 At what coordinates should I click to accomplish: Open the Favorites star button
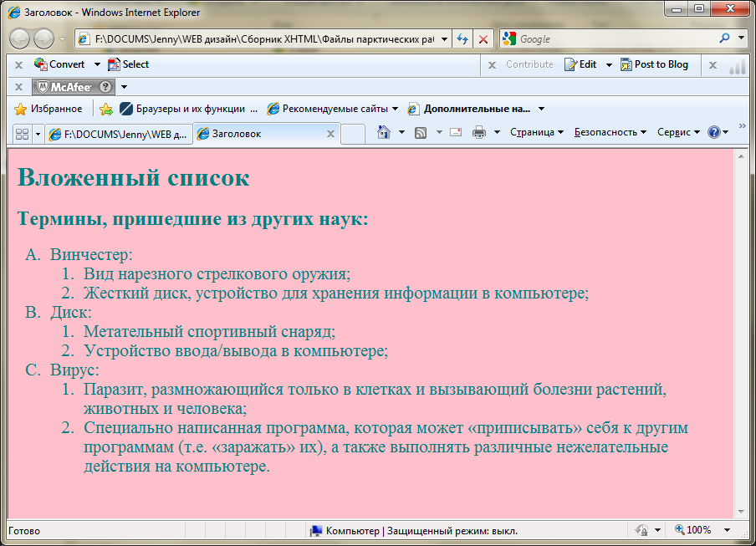49,109
